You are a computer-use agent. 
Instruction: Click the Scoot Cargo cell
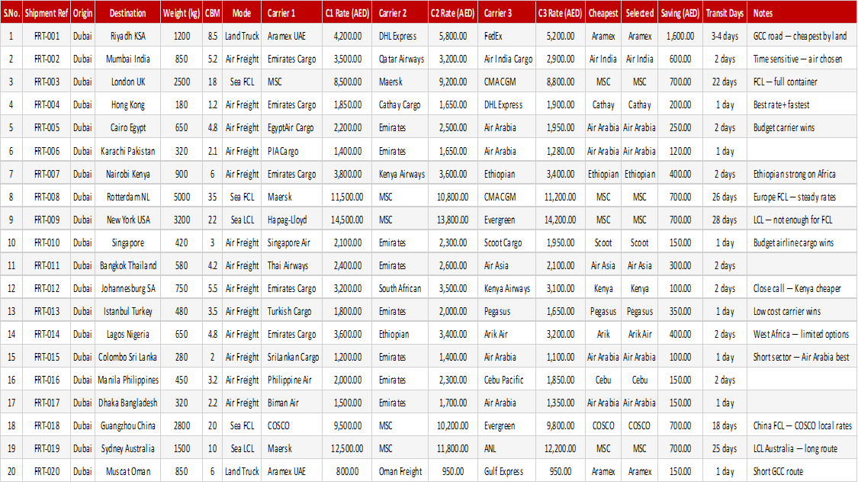point(506,243)
